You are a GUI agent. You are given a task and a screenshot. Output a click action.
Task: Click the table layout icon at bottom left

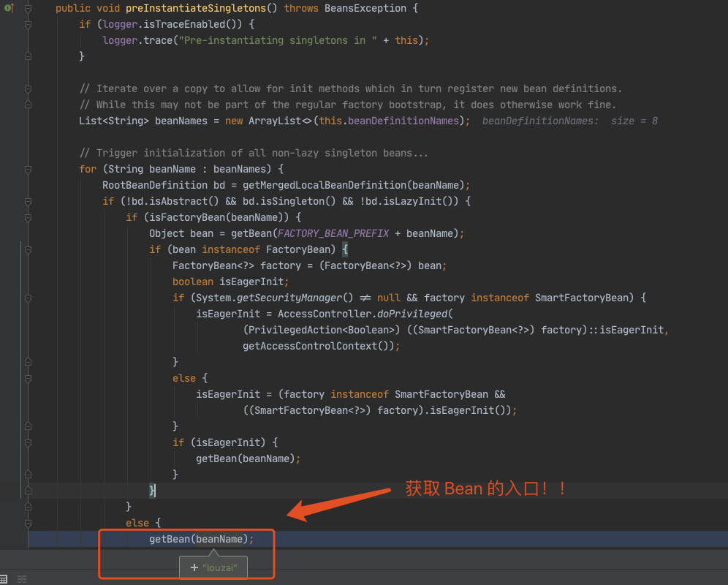click(x=3, y=579)
